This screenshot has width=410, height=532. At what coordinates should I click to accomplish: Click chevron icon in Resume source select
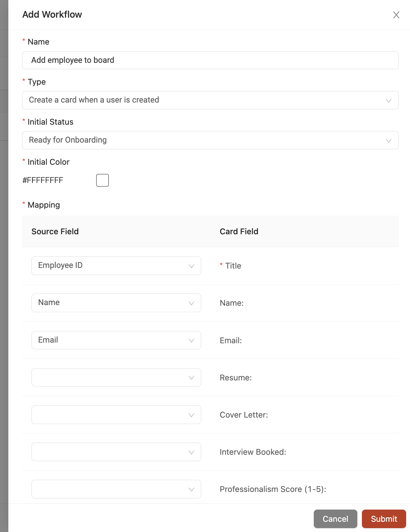(191, 378)
